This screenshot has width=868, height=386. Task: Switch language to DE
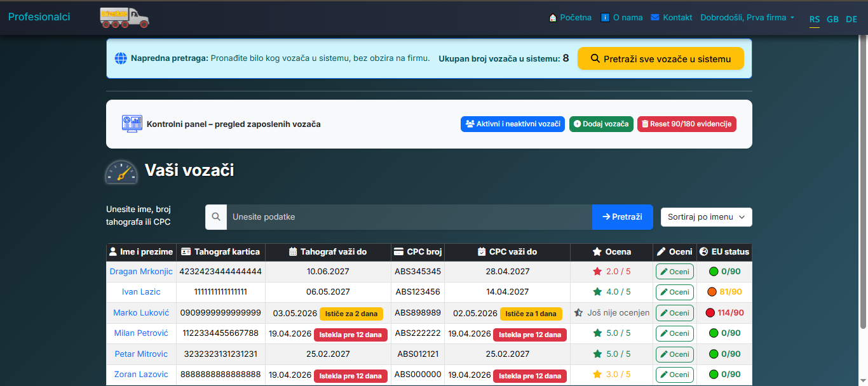[851, 19]
